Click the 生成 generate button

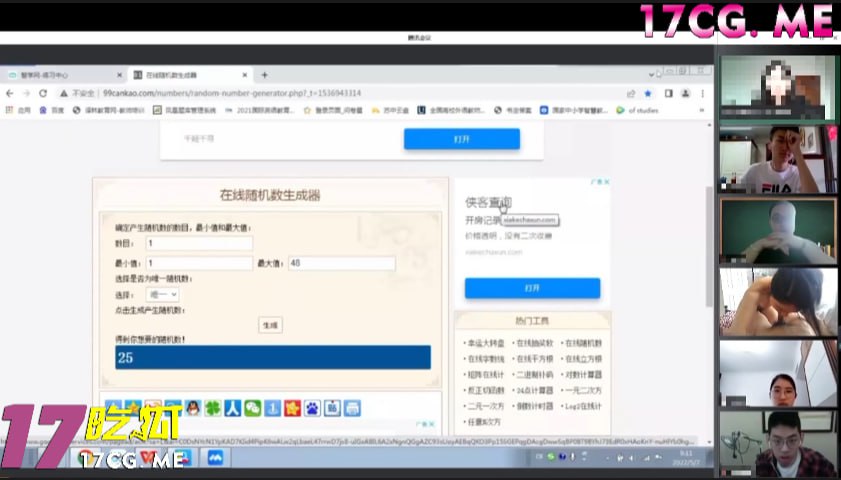coord(270,325)
